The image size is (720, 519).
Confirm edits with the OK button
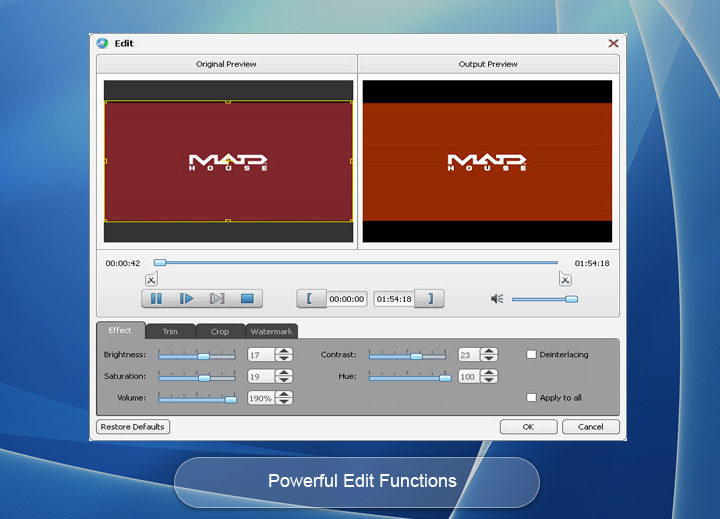tap(528, 427)
